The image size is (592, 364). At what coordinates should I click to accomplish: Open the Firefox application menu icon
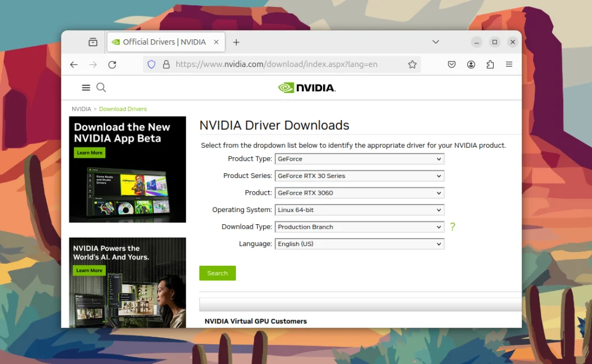[509, 65]
